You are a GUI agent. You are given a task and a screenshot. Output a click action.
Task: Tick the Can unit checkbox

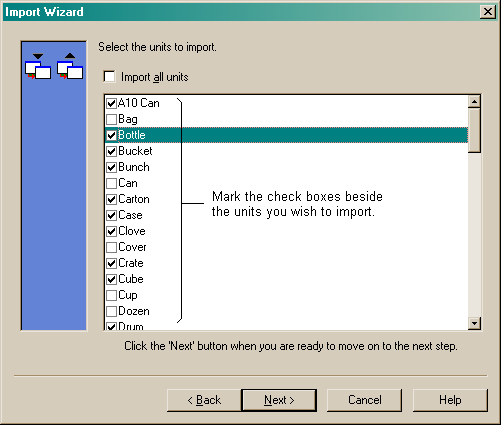(111, 183)
